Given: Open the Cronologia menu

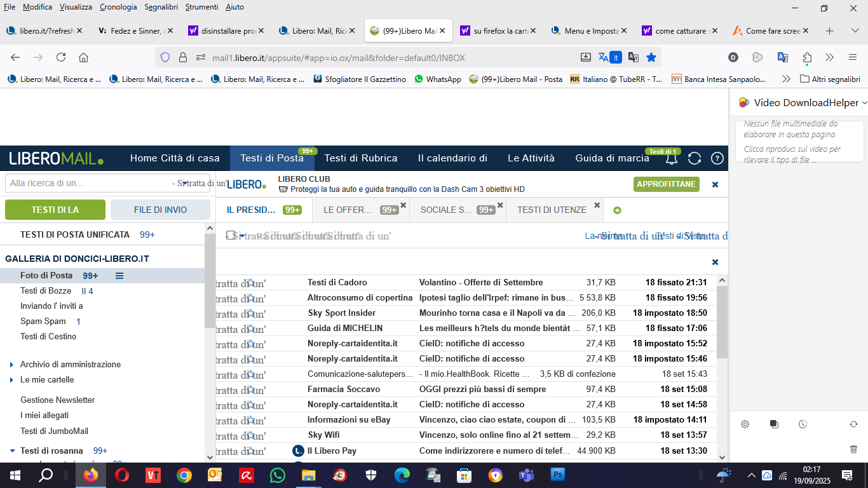Looking at the screenshot, I should click(x=118, y=7).
